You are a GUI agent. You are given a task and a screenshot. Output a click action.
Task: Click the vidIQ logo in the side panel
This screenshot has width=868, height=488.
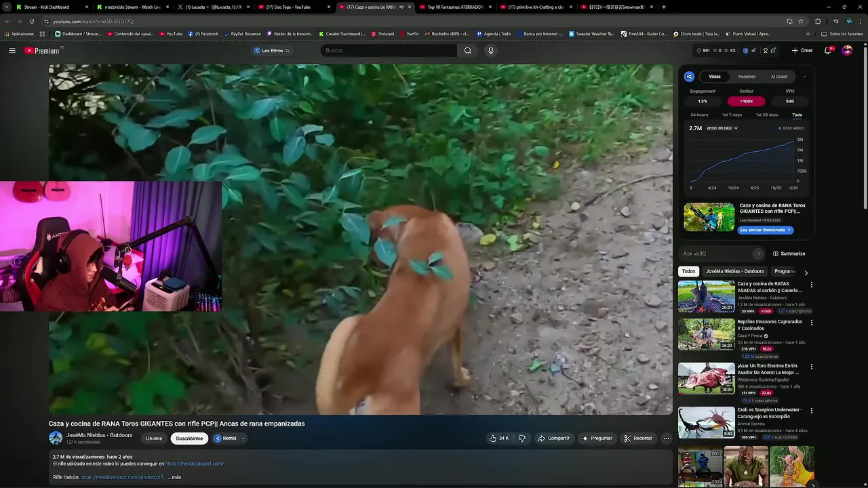click(689, 77)
